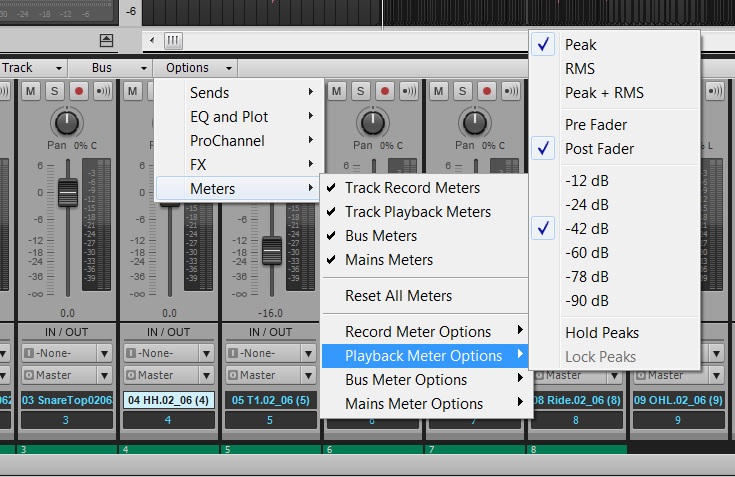This screenshot has height=477, width=735.
Task: Set meter range to -78 dB
Action: tap(615, 276)
